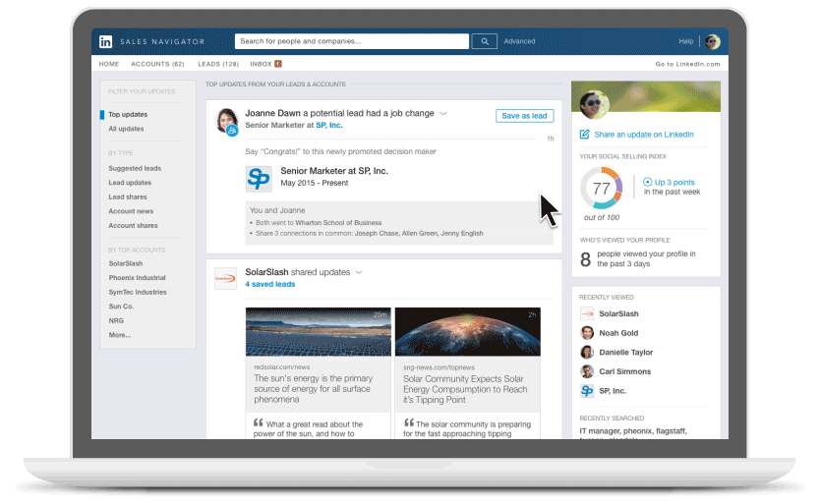Click Carl Simmons's avatar
Image resolution: width=820 pixels, height=504 pixels.
click(587, 371)
